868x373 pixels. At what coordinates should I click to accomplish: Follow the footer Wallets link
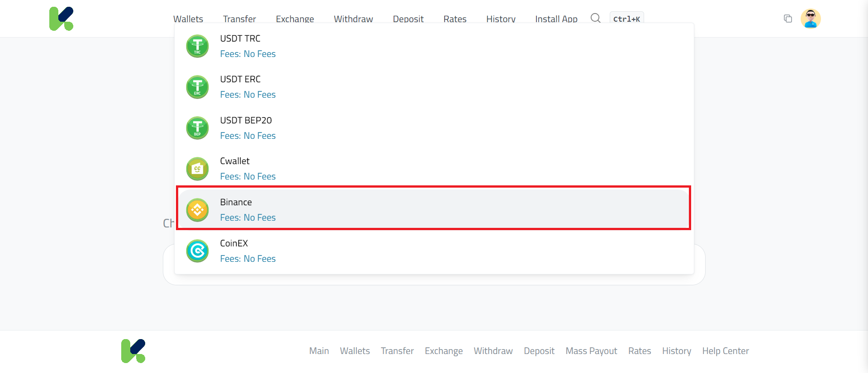355,351
